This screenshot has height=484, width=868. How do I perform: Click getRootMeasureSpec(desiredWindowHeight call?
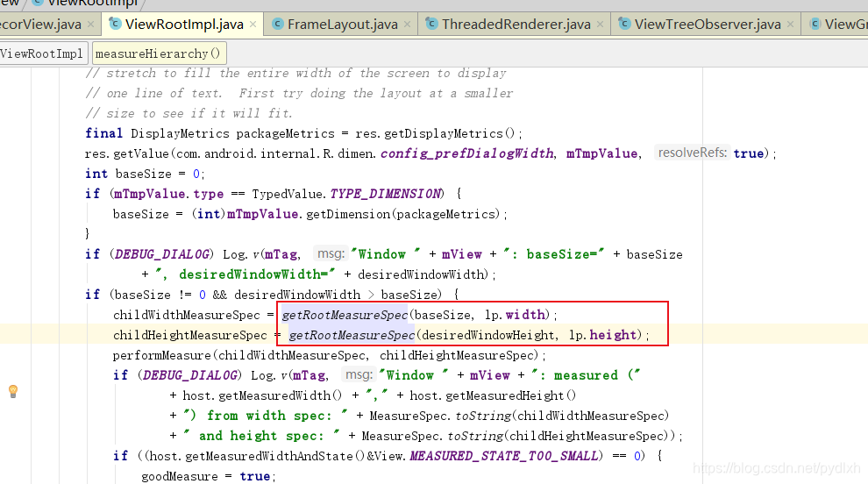click(x=421, y=335)
